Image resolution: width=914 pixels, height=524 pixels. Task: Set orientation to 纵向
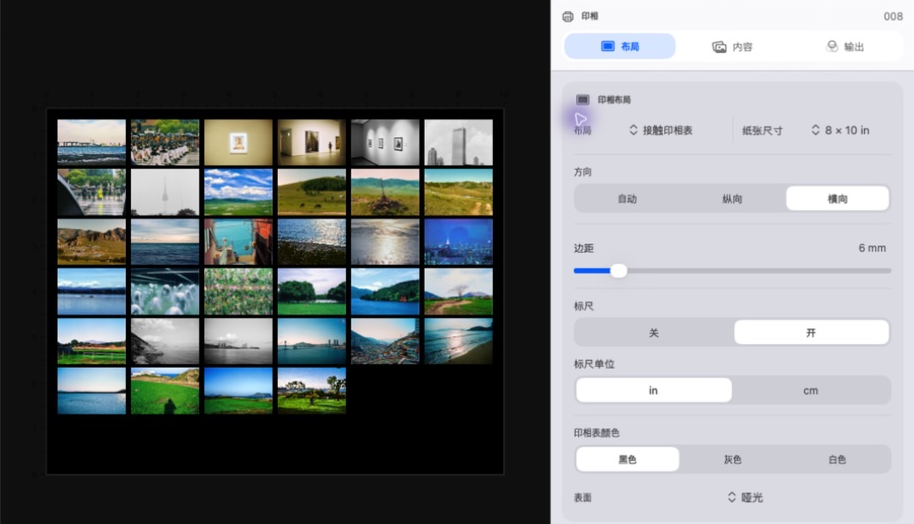732,199
